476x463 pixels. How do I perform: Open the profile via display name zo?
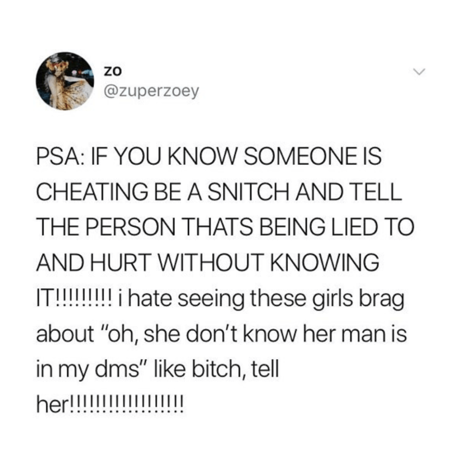click(x=113, y=71)
